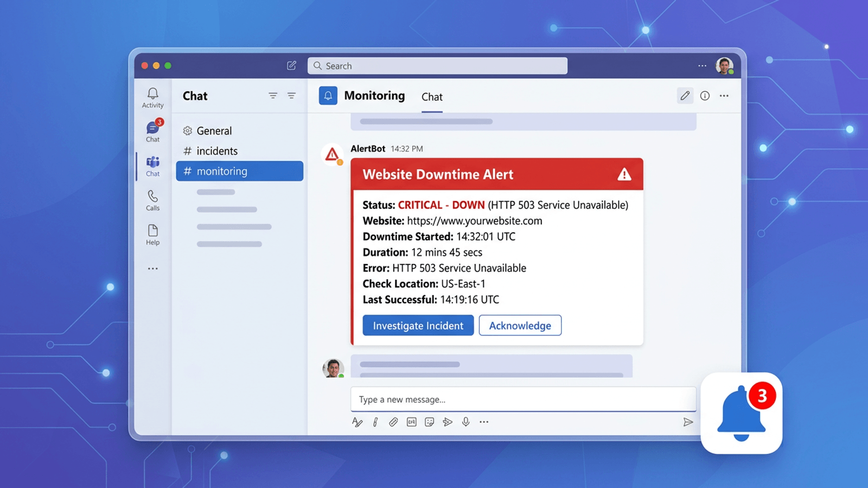Click the Investigate Incident button
This screenshot has width=868, height=488.
click(418, 325)
